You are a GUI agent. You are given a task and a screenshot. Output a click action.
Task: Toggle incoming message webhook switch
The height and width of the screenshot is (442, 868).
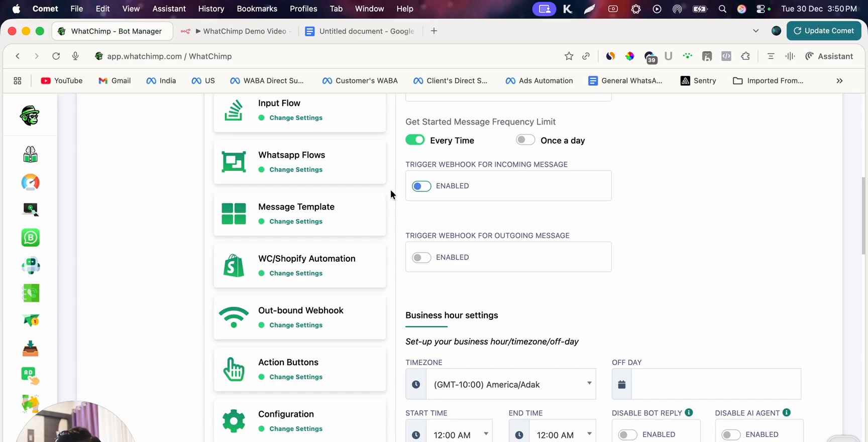[421, 186]
